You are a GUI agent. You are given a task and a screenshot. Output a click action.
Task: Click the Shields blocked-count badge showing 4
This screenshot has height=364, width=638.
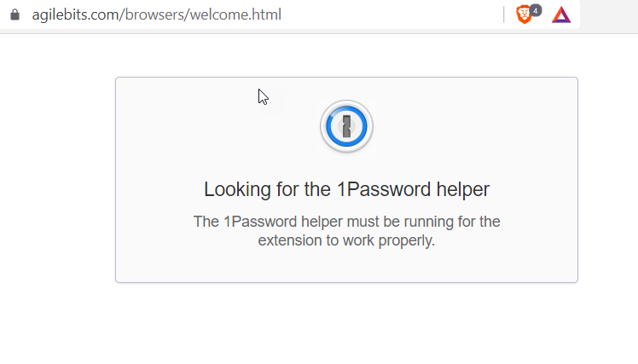535,10
